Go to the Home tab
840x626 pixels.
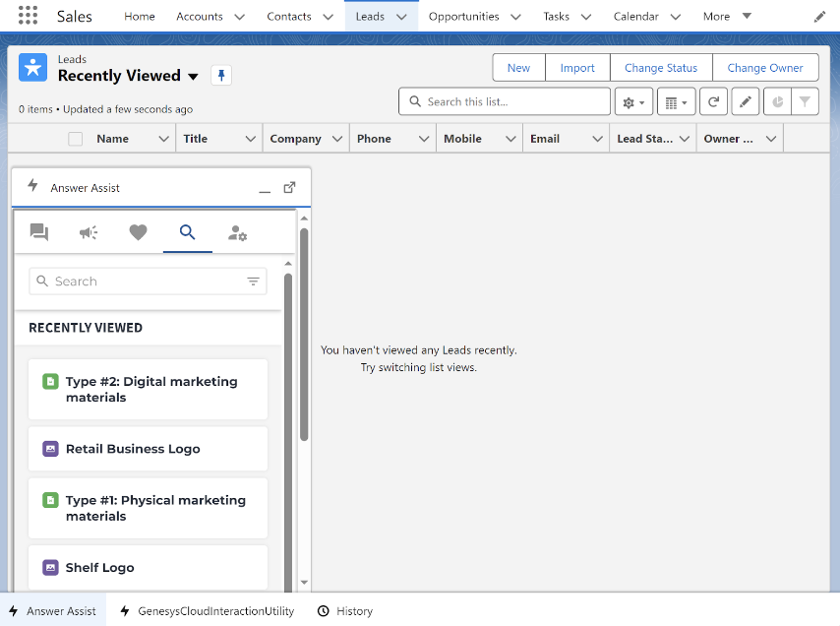140,17
